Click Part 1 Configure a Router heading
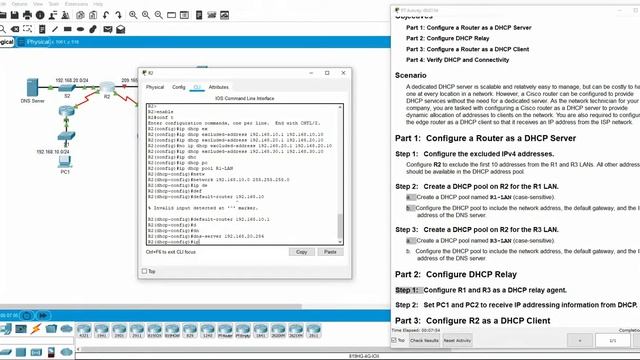The width and height of the screenshot is (640, 360). (x=485, y=138)
